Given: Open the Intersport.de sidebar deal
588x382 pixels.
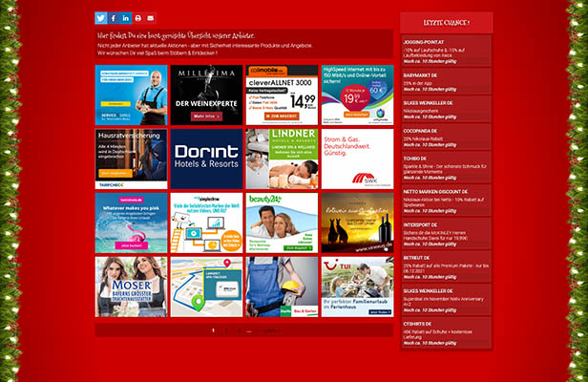Looking at the screenshot, I should point(447,229).
